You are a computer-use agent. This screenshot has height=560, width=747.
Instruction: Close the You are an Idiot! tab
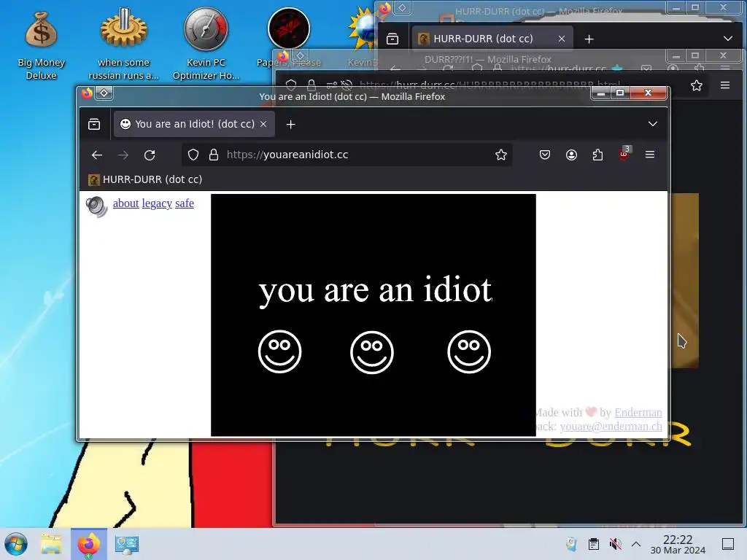pos(263,124)
